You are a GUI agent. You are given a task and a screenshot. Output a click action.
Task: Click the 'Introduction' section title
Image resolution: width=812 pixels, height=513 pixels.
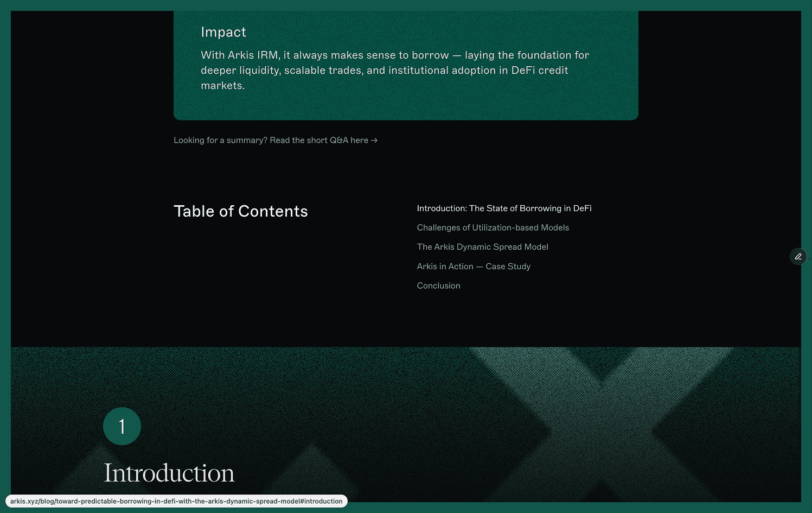169,473
